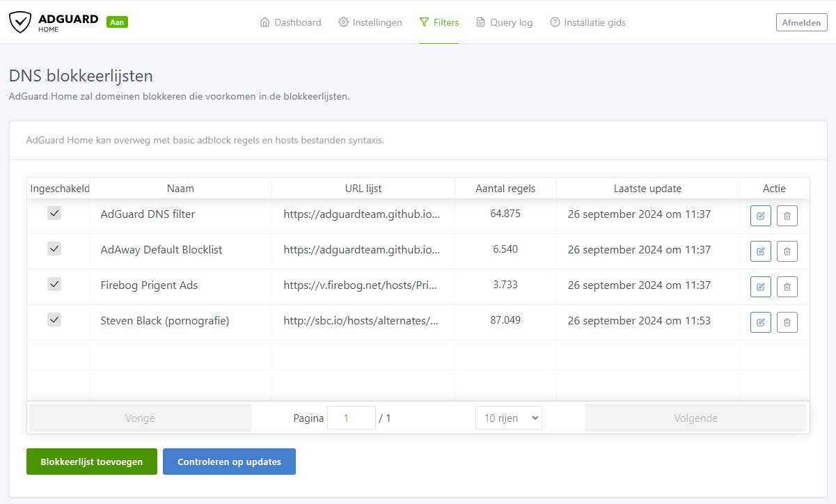Uncheck the AdAway Default Blocklist checkbox
This screenshot has height=504, width=836.
(x=54, y=249)
